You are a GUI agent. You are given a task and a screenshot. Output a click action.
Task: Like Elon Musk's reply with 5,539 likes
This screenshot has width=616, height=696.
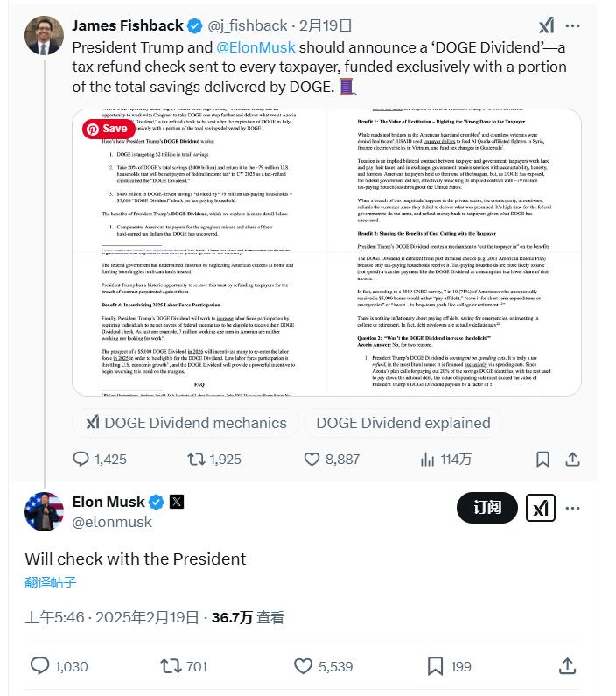click(303, 666)
